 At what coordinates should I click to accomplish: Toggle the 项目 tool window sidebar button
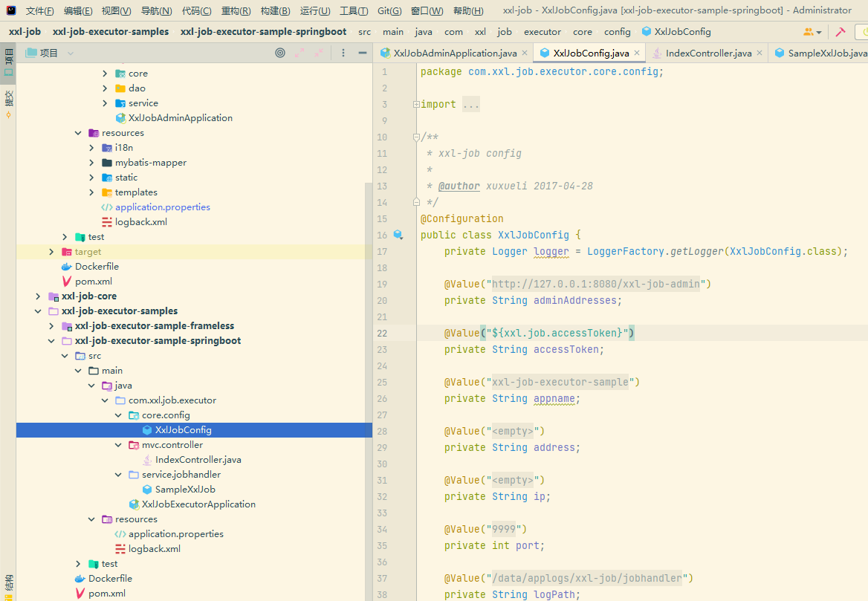(x=8, y=60)
